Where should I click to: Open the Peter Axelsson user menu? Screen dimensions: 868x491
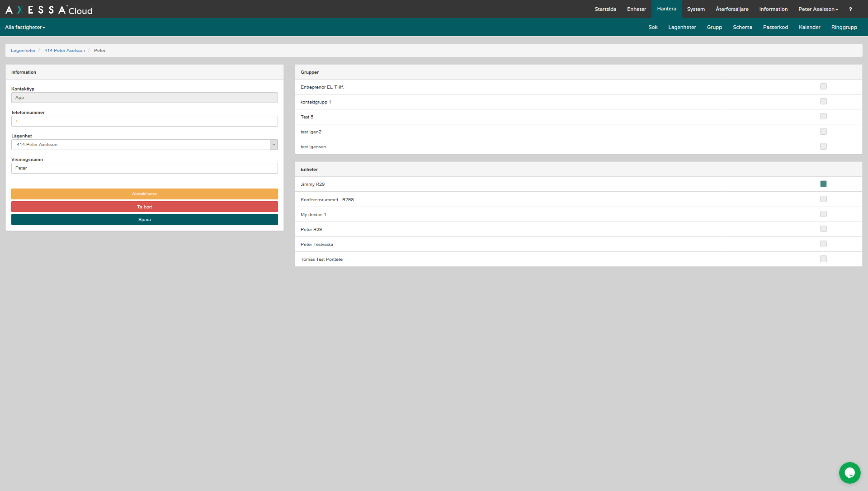(818, 9)
